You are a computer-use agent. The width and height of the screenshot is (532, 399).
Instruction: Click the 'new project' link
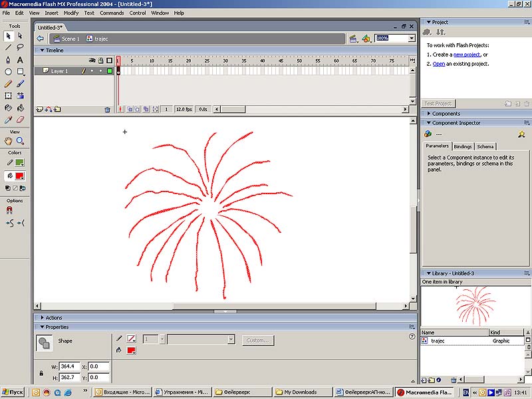pyautogui.click(x=466, y=55)
